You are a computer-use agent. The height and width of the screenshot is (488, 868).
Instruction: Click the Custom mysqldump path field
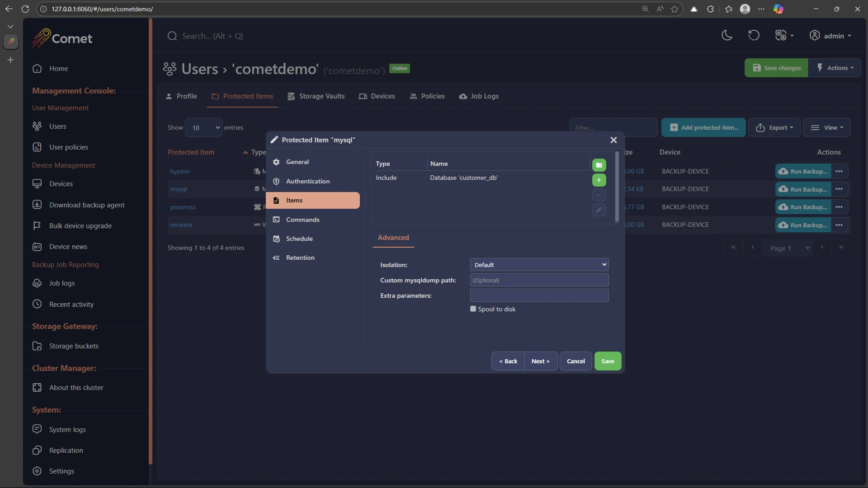[x=539, y=280]
